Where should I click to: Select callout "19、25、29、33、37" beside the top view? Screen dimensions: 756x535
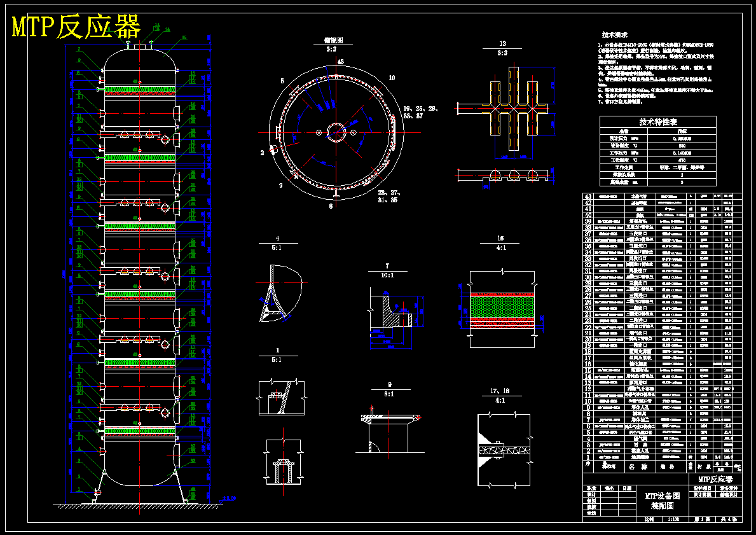420,113
